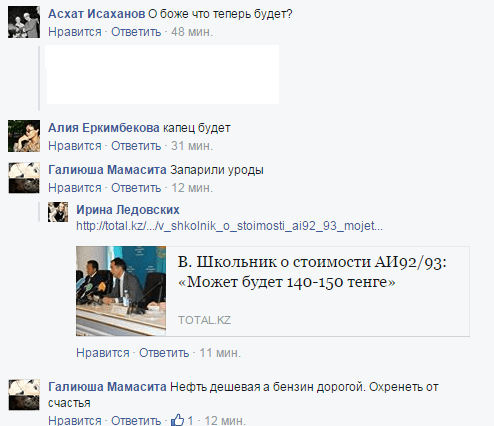Reply to Ирина Ледовских's link comment
494x426 pixels.
[164, 353]
